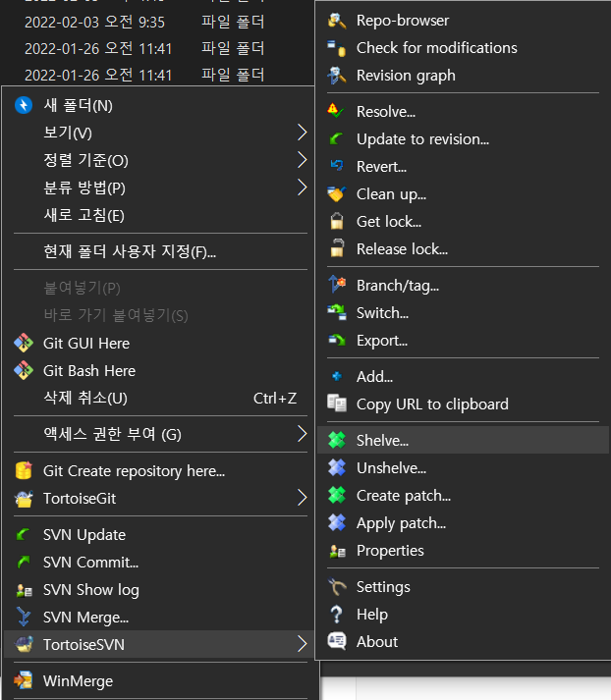Click the Copy URL to clipboard icon
This screenshot has width=611, height=700.
click(x=337, y=404)
